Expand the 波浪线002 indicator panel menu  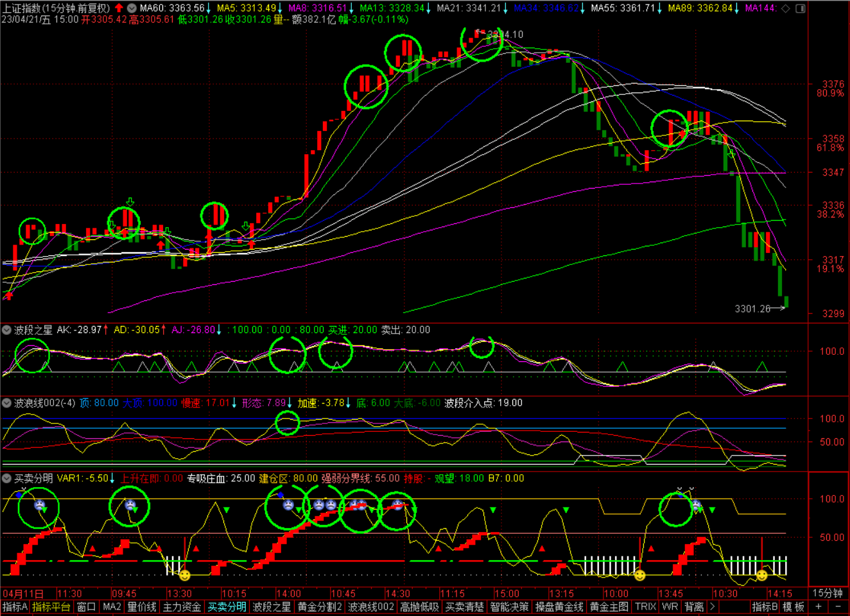(x=6, y=403)
